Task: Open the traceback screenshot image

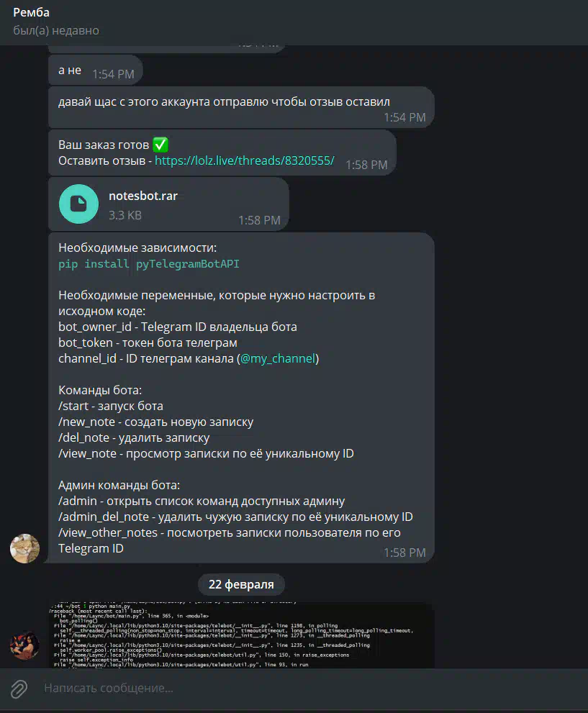Action: click(x=242, y=635)
